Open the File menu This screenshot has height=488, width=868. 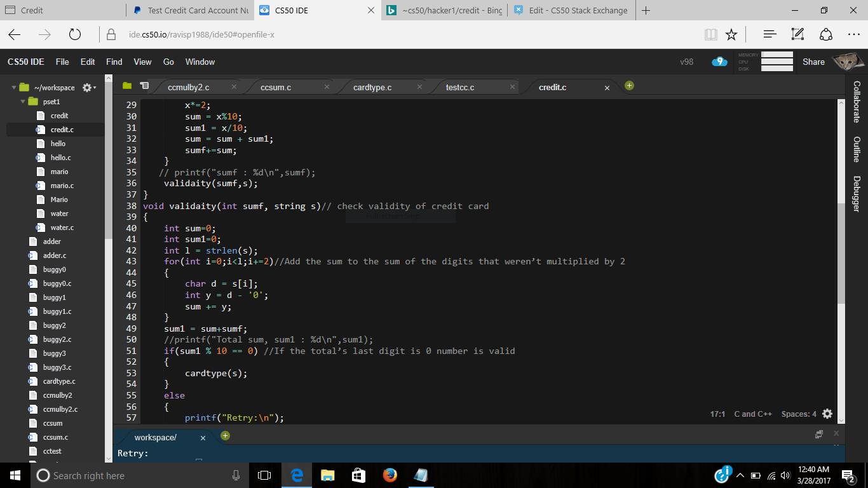pos(62,62)
